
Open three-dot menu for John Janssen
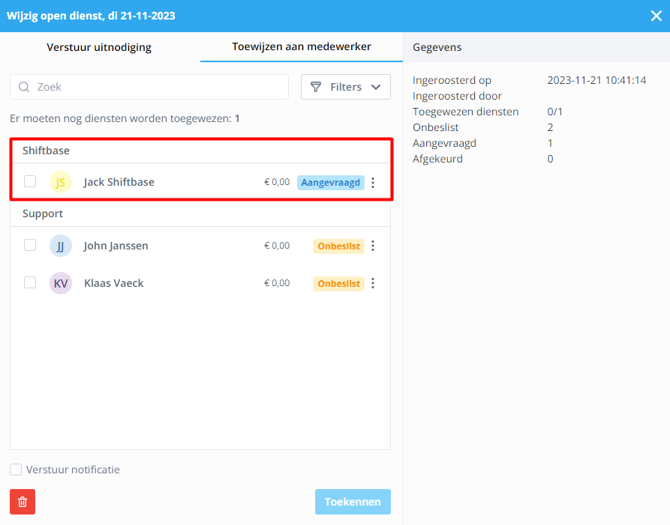tap(373, 246)
